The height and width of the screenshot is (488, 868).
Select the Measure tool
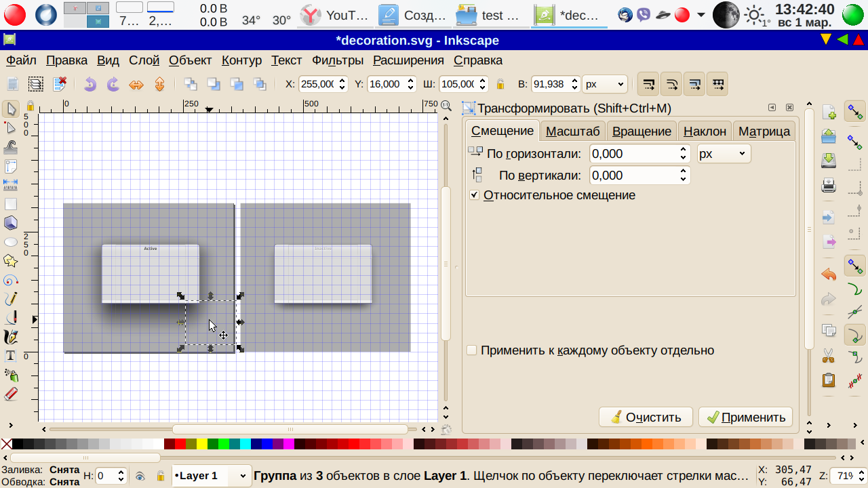click(11, 184)
